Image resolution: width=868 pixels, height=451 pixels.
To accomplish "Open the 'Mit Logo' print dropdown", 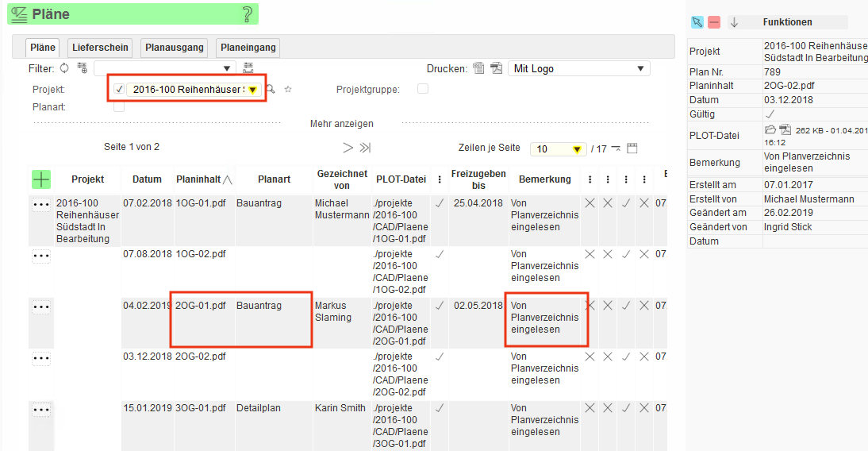I will point(578,69).
